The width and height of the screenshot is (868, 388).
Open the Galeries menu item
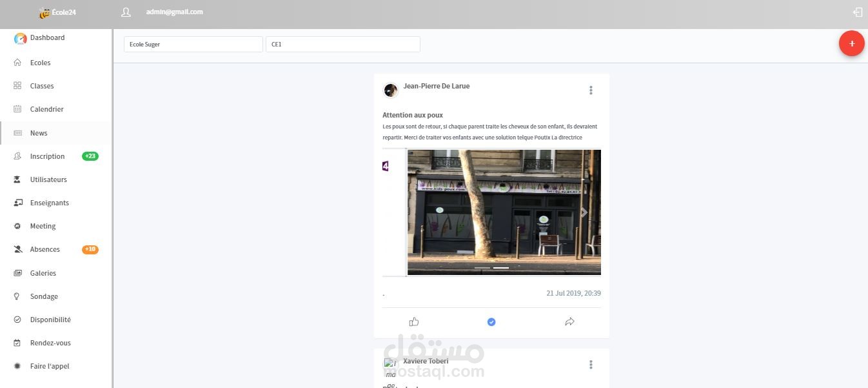43,273
